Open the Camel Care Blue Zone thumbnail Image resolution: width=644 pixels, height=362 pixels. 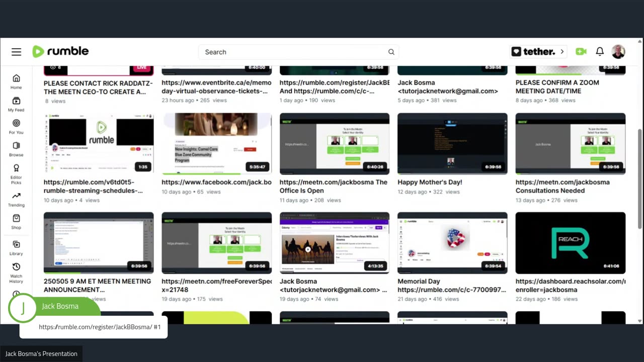click(216, 143)
